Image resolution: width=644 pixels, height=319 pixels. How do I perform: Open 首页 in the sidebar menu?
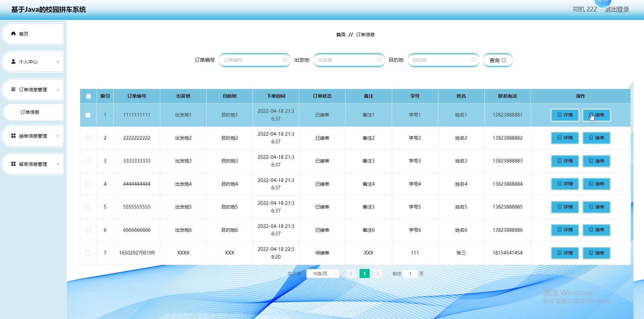[x=33, y=34]
